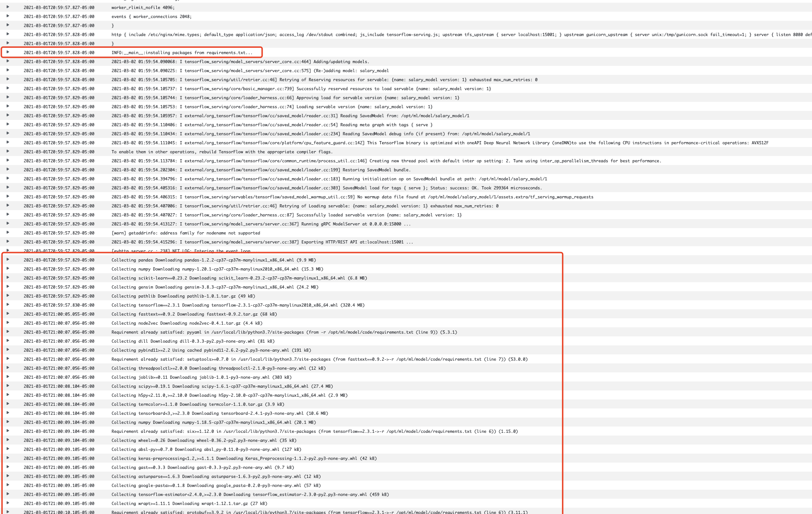Expand the Collecting pandas log row
This screenshot has width=812, height=514.
pos(8,260)
